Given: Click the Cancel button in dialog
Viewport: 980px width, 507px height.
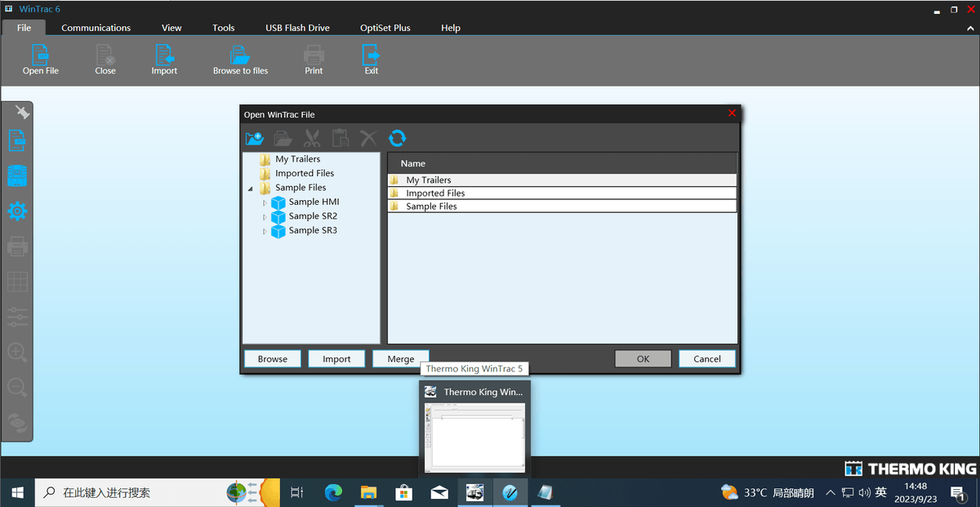Looking at the screenshot, I should coord(706,358).
